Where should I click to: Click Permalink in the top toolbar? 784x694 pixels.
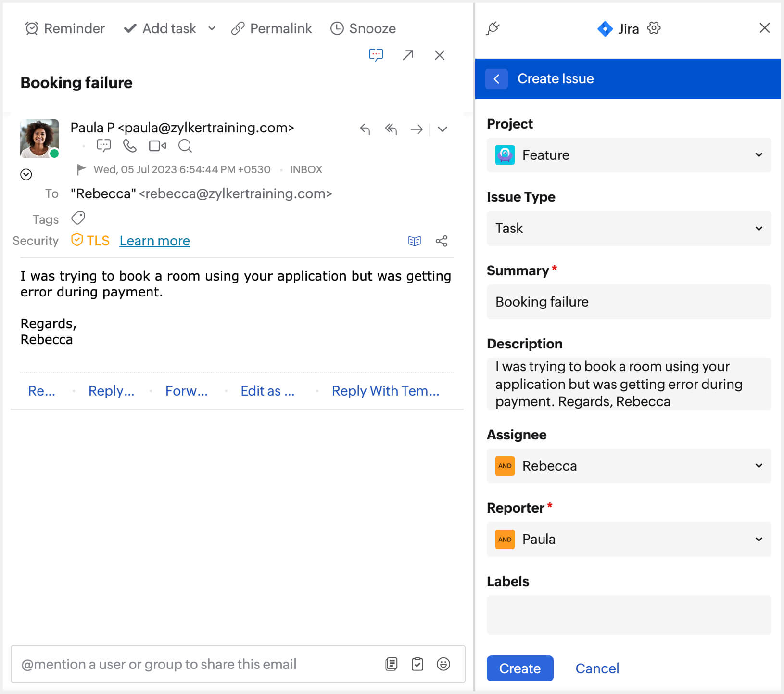(272, 29)
